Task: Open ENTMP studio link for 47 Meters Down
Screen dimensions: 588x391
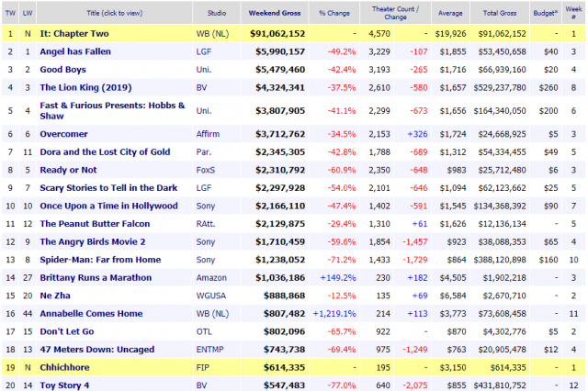Action: pos(210,350)
